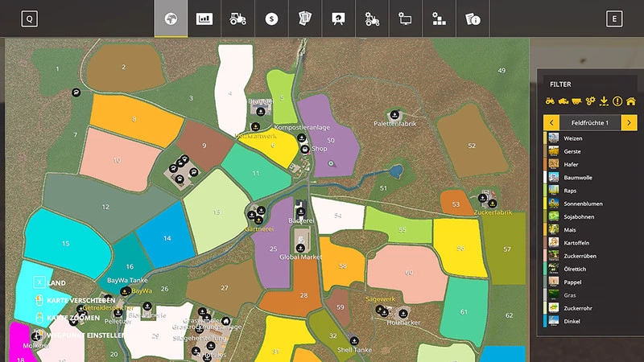
Task: Toggle the farmhouse home filter icon
Action: (630, 101)
